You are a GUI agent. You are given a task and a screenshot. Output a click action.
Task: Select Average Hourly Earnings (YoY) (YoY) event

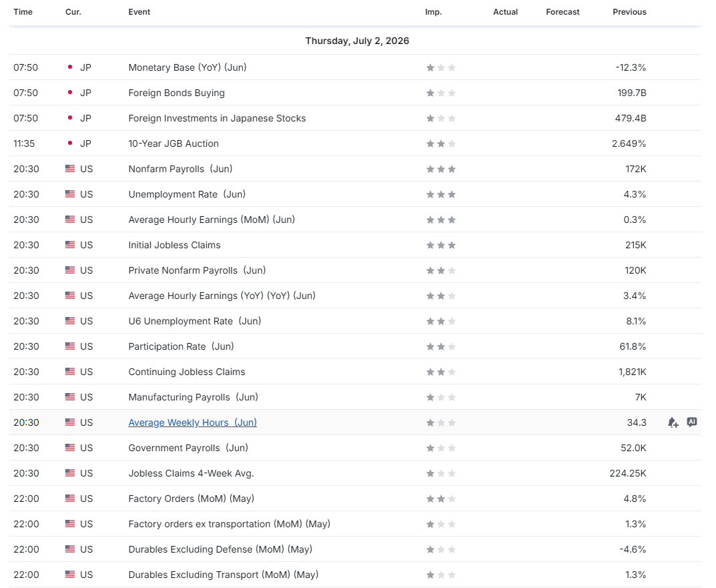[x=222, y=296]
